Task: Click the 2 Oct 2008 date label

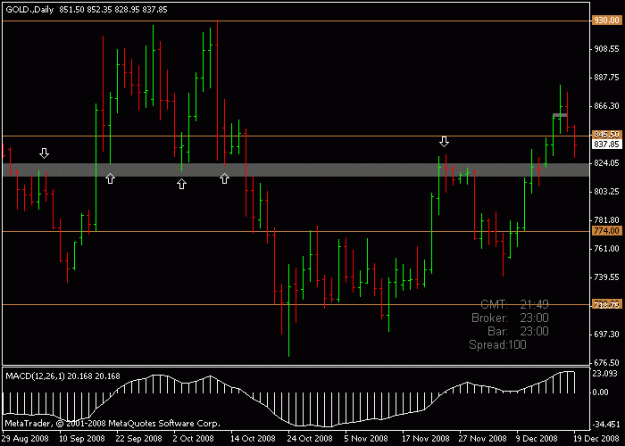Action: pos(194,439)
